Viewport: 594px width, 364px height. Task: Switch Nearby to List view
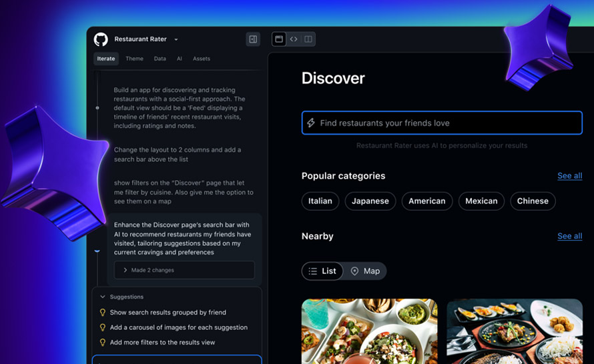pyautogui.click(x=322, y=271)
